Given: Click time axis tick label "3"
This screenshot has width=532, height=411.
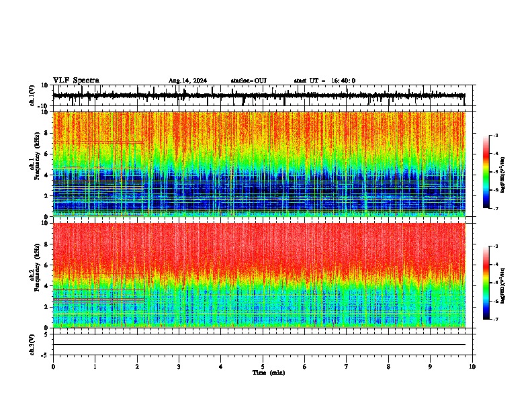Looking at the screenshot, I should coord(179,367).
